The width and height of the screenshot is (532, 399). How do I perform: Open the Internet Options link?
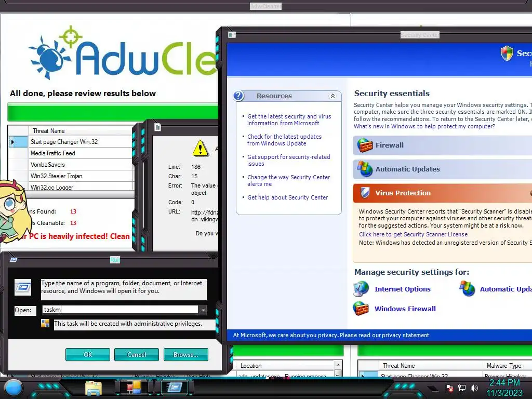point(403,289)
